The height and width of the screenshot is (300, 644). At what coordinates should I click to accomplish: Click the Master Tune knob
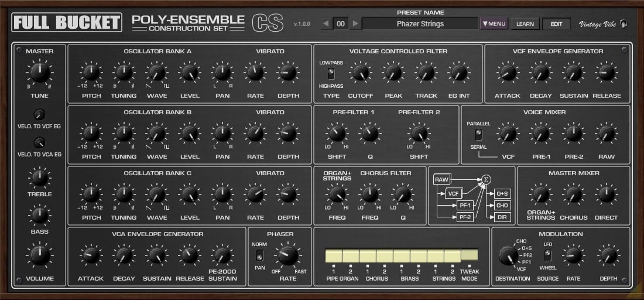(39, 74)
